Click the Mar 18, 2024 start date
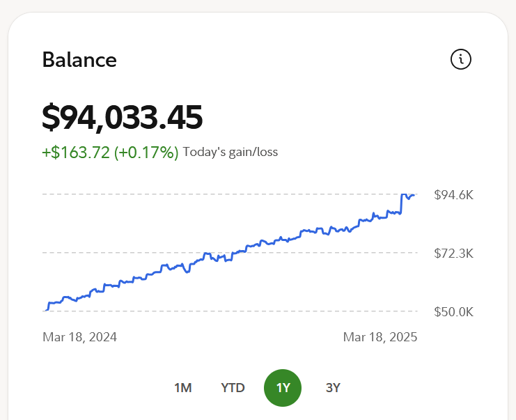 (x=79, y=337)
